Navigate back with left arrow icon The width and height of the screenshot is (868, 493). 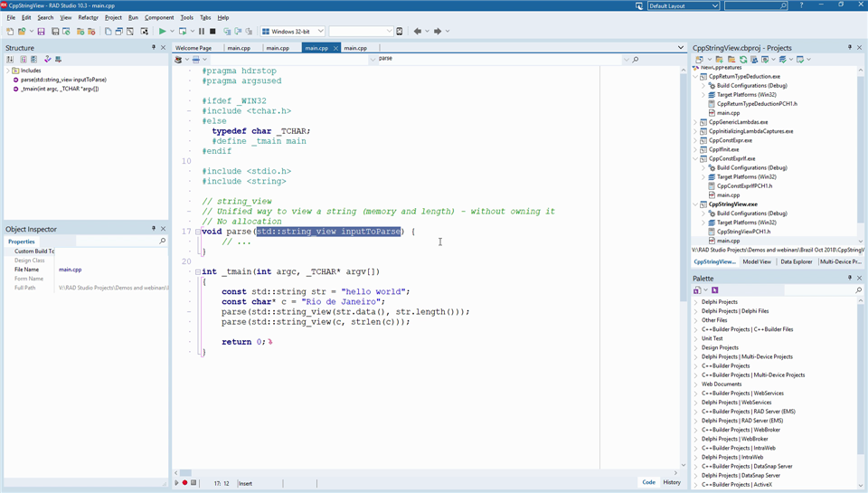tap(418, 32)
